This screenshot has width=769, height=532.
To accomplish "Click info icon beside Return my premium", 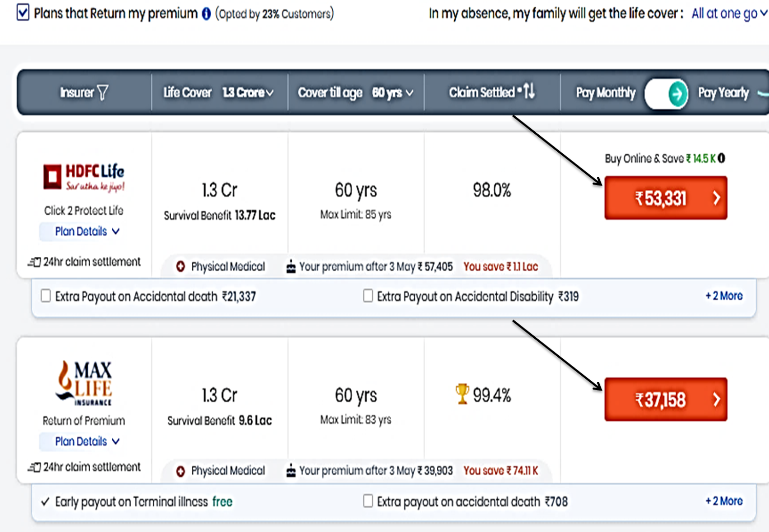I will pos(206,14).
